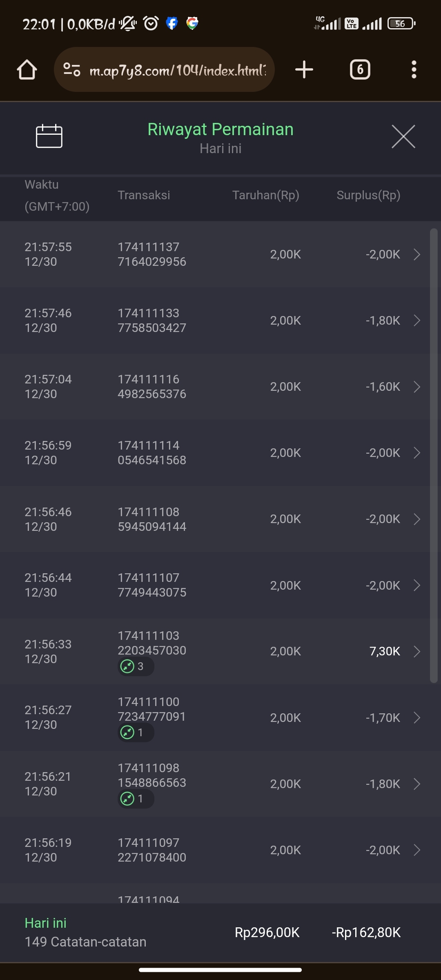Open the tab switcher showing 6 tabs
This screenshot has height=980, width=441.
pyautogui.click(x=360, y=70)
